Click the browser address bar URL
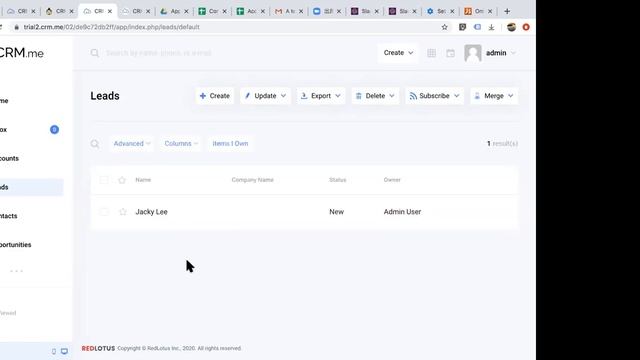 111,27
